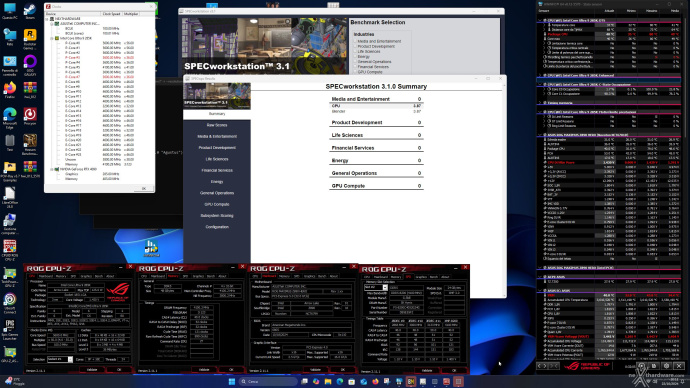Open the LibreOffice desktop shortcut
690x388 pixels.
tap(10, 197)
